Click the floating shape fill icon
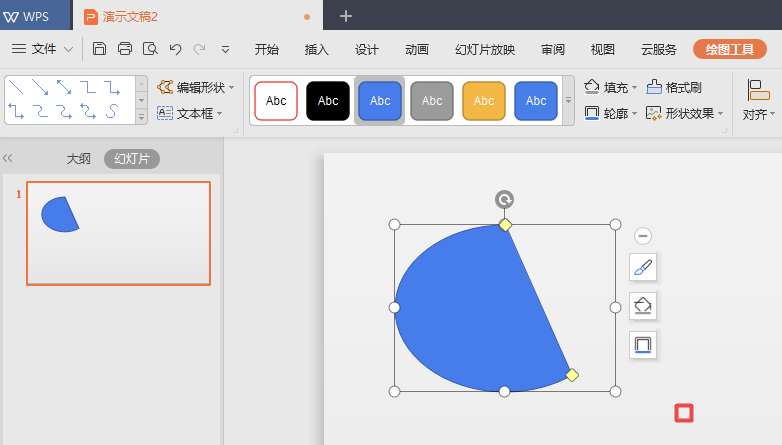782x445 pixels. click(x=643, y=306)
